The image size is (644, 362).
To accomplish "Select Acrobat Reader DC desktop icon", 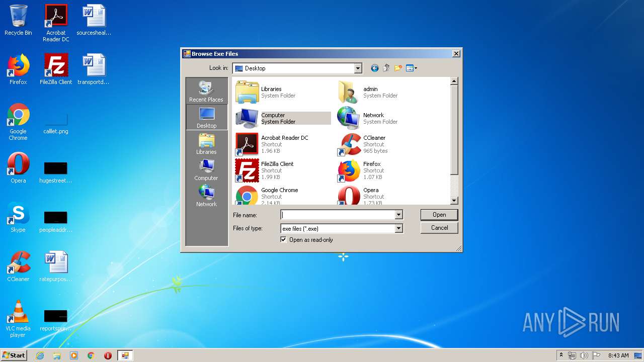I will pyautogui.click(x=56, y=23).
